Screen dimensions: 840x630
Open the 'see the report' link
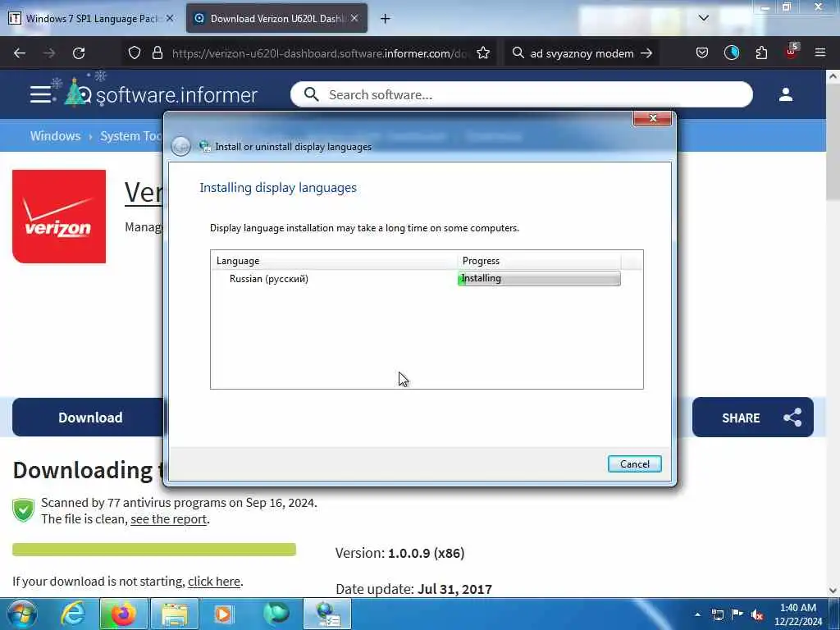pos(168,519)
